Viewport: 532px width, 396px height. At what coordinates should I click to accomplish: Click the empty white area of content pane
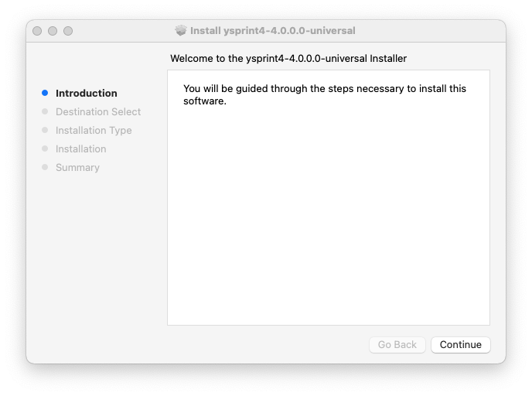point(328,224)
